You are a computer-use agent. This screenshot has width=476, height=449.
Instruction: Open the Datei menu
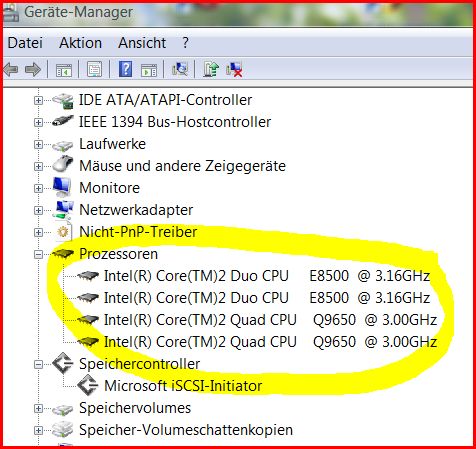(x=25, y=43)
